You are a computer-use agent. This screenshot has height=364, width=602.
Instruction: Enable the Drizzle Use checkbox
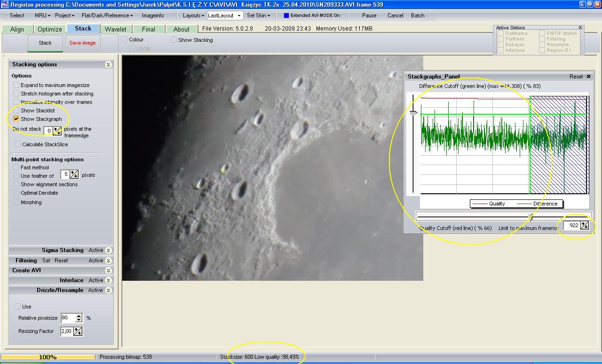(x=18, y=307)
